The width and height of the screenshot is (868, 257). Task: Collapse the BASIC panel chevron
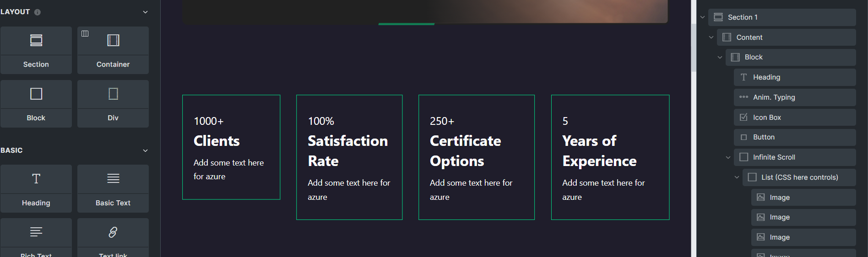pos(146,150)
